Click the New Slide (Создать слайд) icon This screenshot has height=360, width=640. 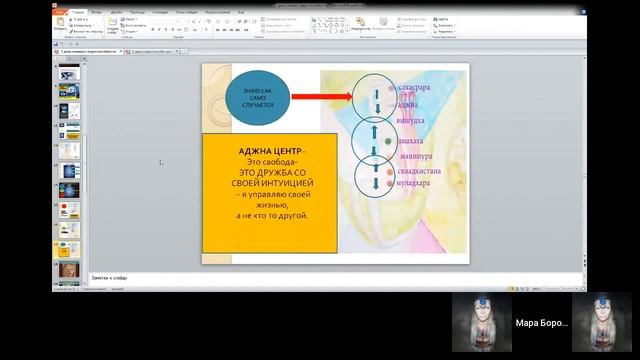point(112,22)
